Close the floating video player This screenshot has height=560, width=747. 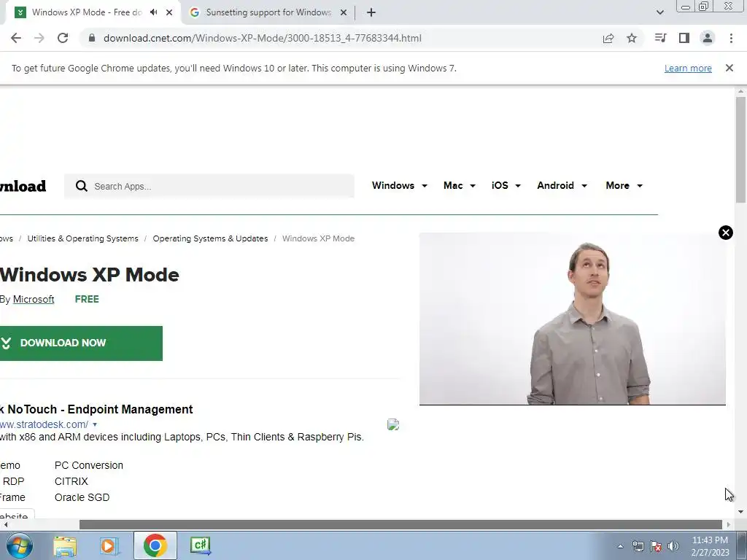point(725,233)
